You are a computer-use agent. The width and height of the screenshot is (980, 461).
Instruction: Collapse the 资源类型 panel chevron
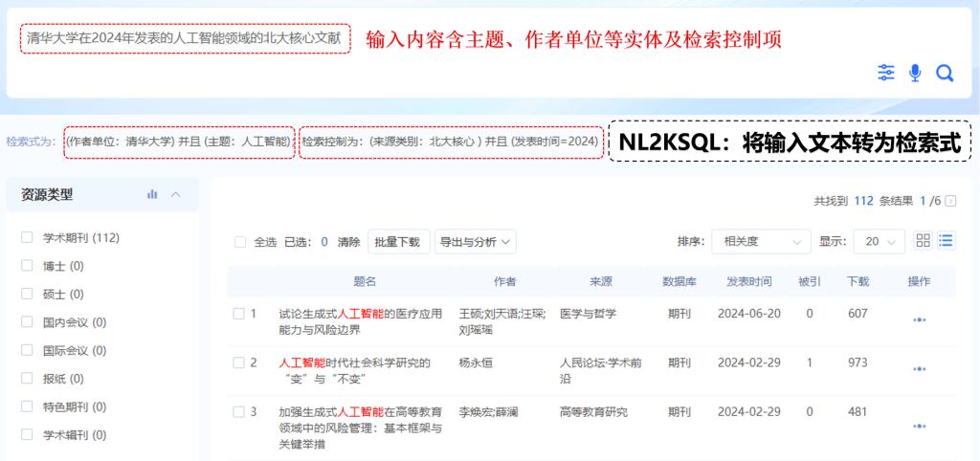click(176, 195)
